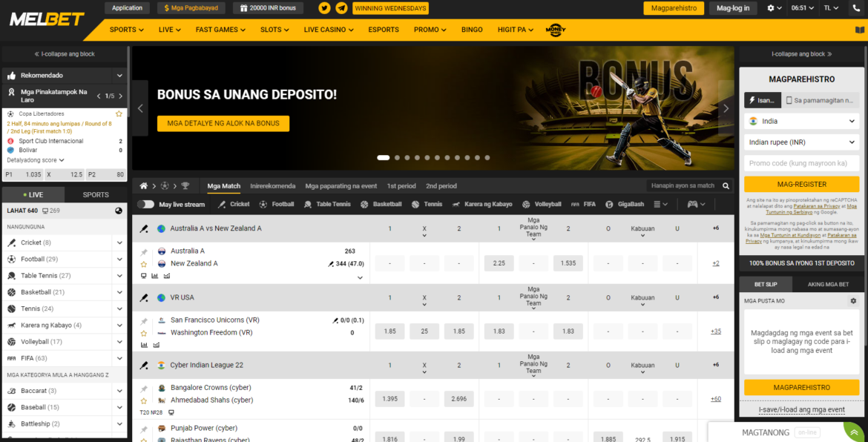Image resolution: width=868 pixels, height=442 pixels.
Task: Select last banner carousel dot
Action: pos(487,158)
